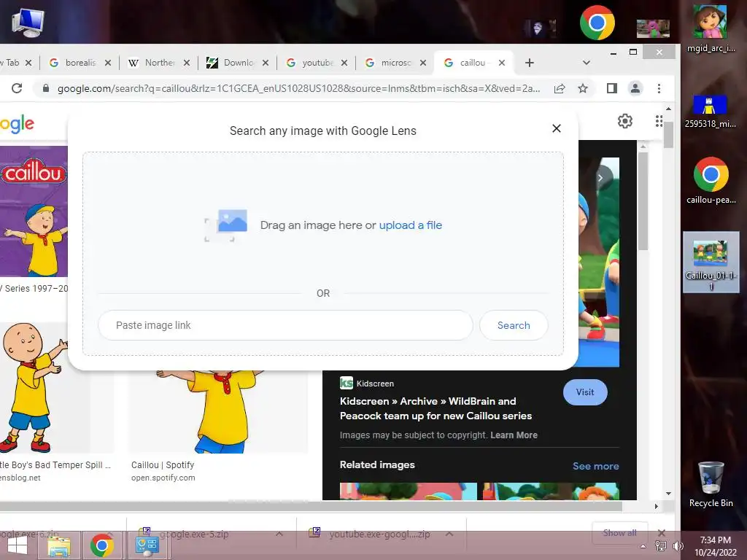Open Google quick settings gear
This screenshot has height=560, width=747.
tap(625, 121)
